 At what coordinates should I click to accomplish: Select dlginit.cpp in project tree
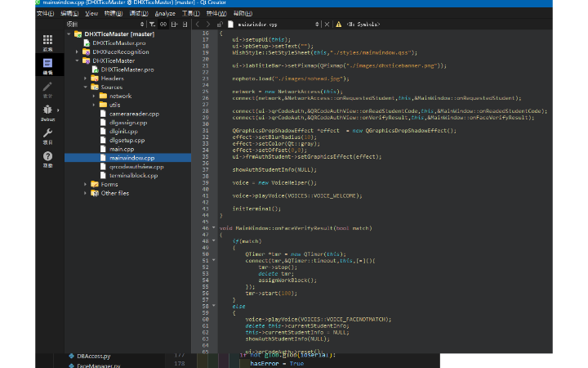(x=124, y=132)
